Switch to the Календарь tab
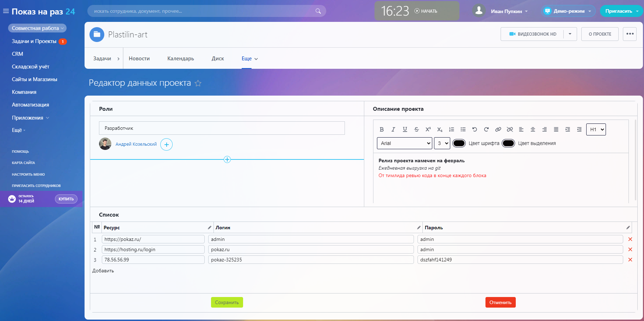This screenshot has height=321, width=644. (180, 59)
